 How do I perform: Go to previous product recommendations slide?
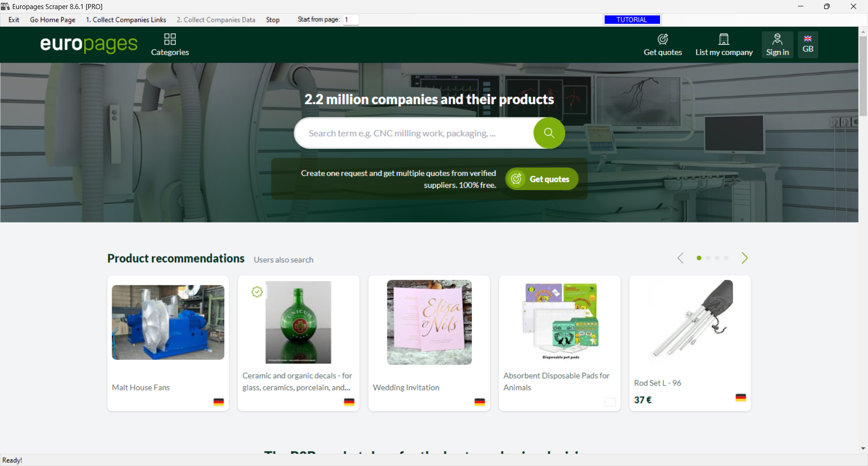(x=680, y=258)
